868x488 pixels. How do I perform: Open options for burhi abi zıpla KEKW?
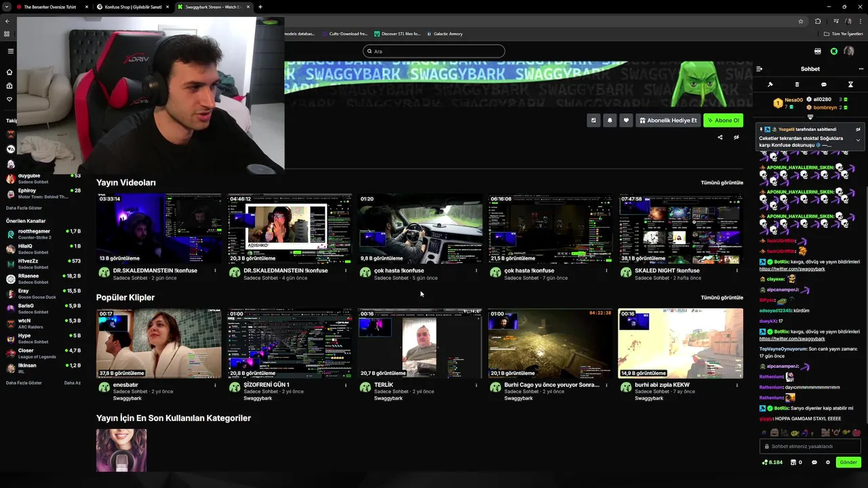(x=736, y=385)
